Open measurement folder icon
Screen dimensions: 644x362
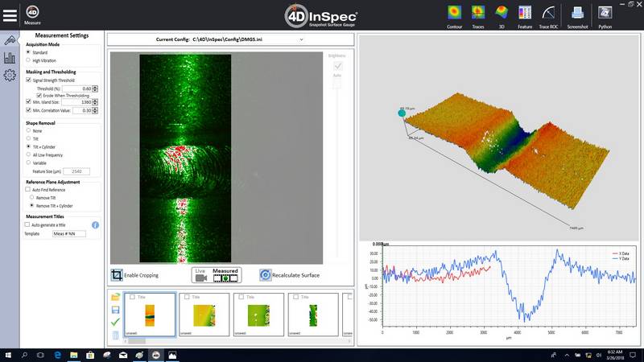tap(115, 297)
